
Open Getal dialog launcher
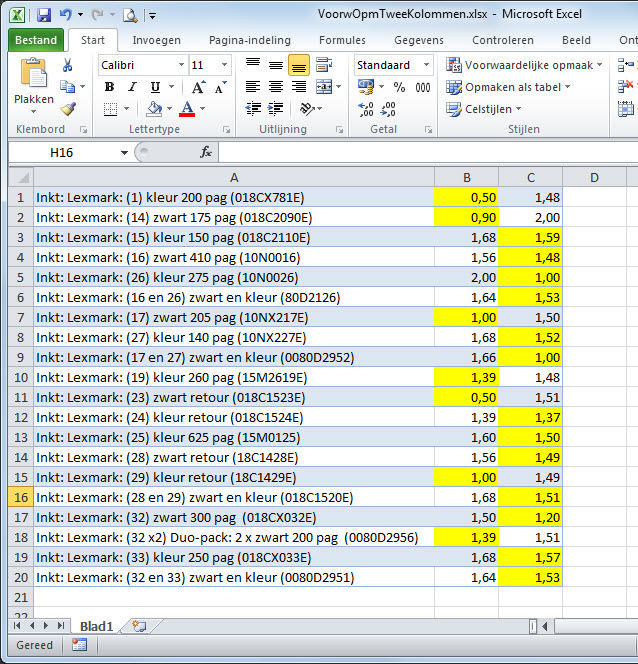428,130
